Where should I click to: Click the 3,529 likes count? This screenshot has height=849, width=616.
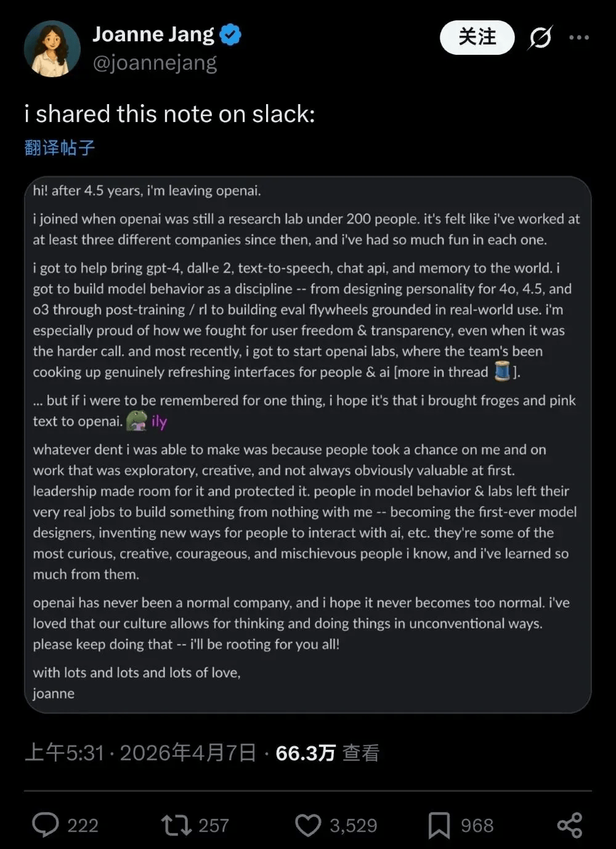tap(353, 826)
